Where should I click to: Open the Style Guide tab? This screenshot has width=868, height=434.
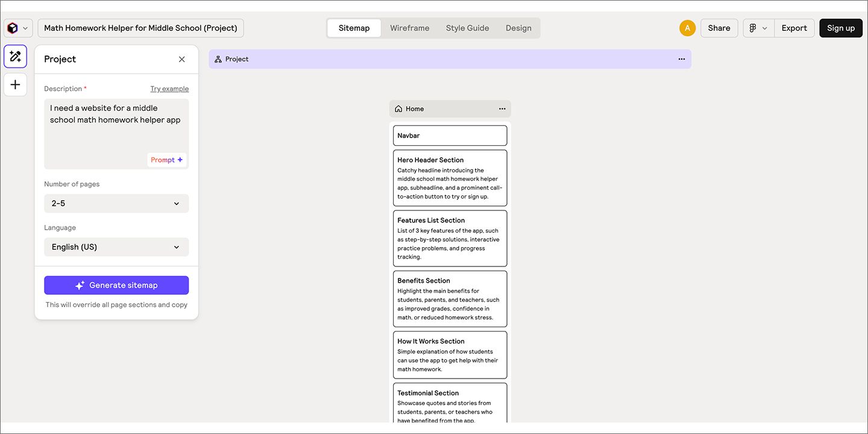tap(467, 28)
